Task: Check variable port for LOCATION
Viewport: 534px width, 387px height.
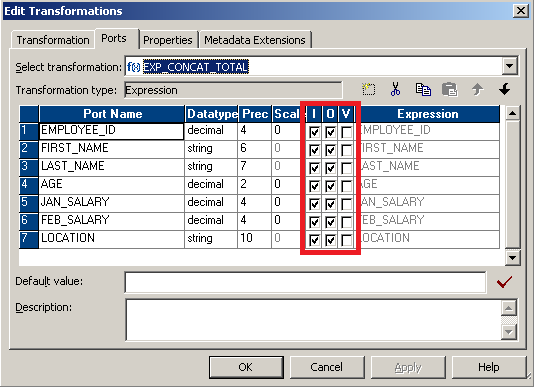Action: click(347, 240)
